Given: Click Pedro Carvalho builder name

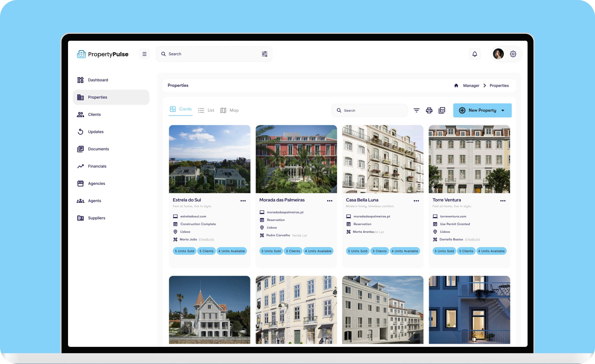Looking at the screenshot, I should (x=278, y=235).
